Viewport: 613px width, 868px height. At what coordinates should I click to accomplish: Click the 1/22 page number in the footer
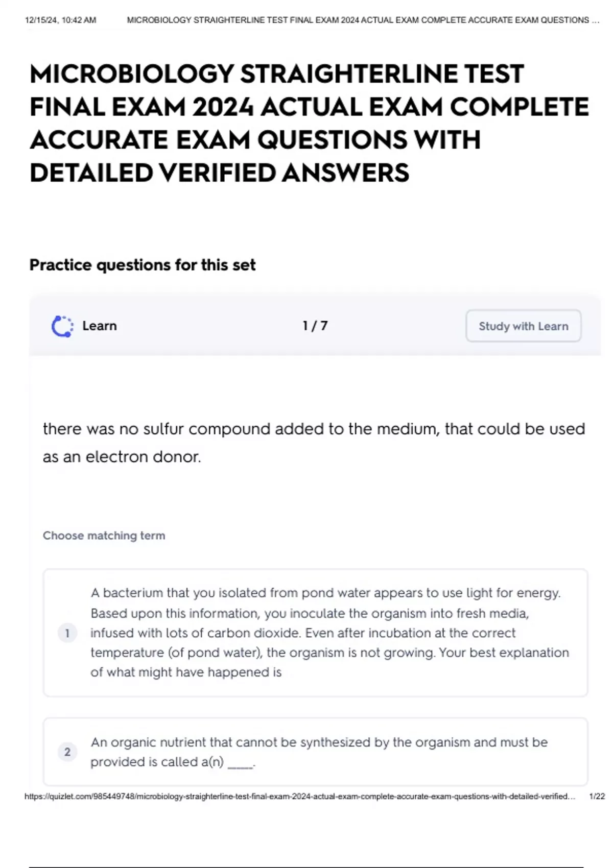tap(597, 797)
